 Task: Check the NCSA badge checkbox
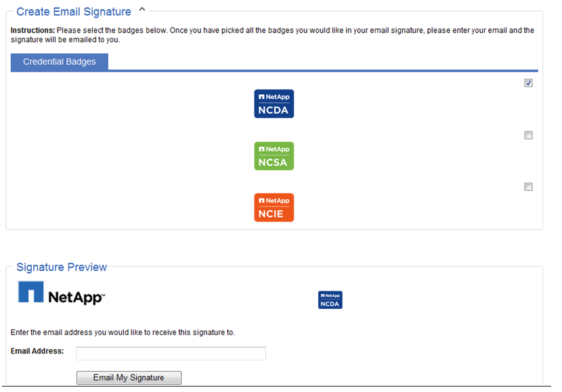click(528, 135)
